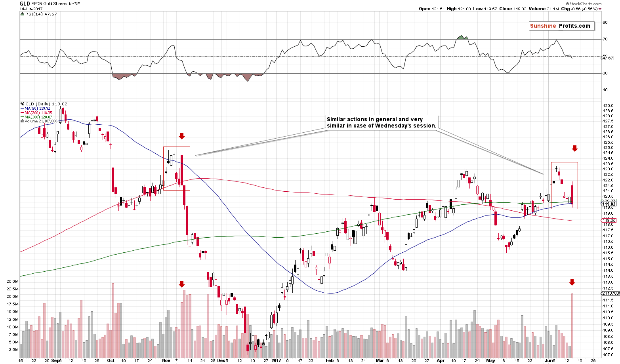Click the volume bars icon in the legend
Screen dimensions: 620x364
coord(22,121)
